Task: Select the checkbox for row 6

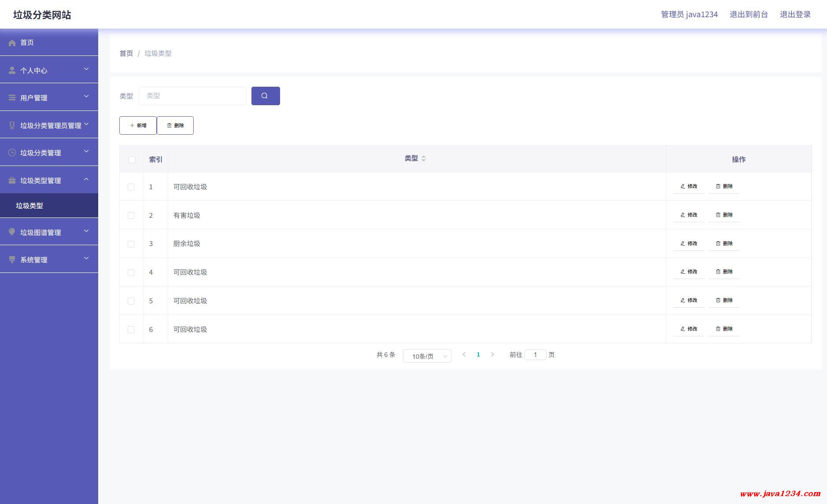Action: click(131, 329)
